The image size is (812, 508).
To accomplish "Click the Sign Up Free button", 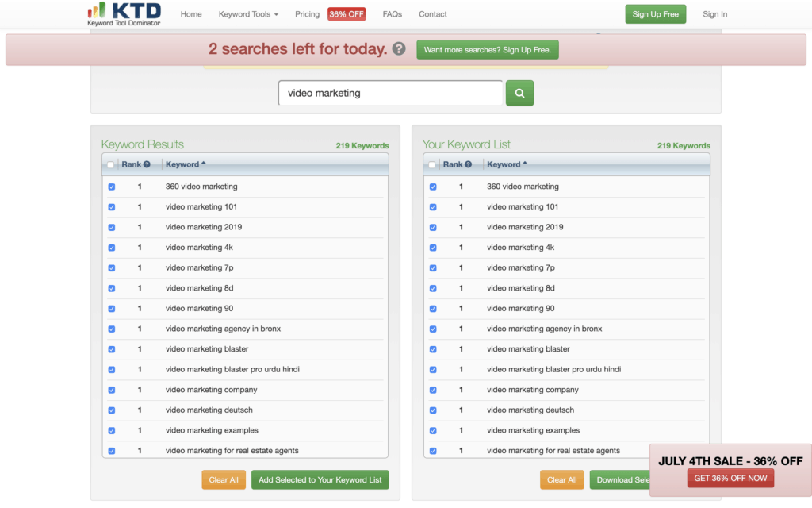I will point(655,14).
